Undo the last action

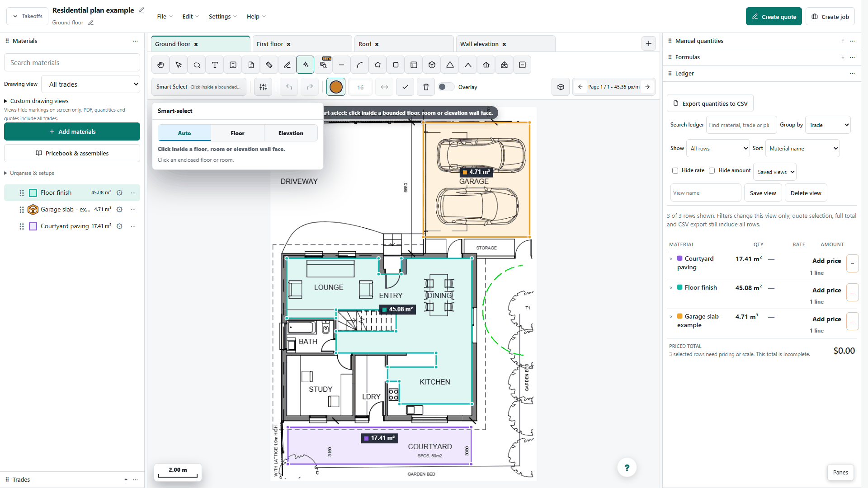[289, 87]
